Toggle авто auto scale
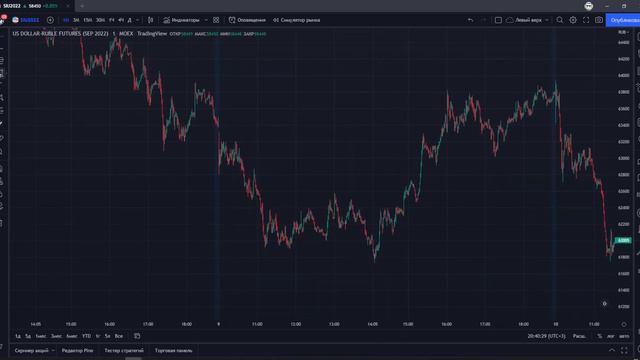This screenshot has height=360, width=640. (x=624, y=336)
